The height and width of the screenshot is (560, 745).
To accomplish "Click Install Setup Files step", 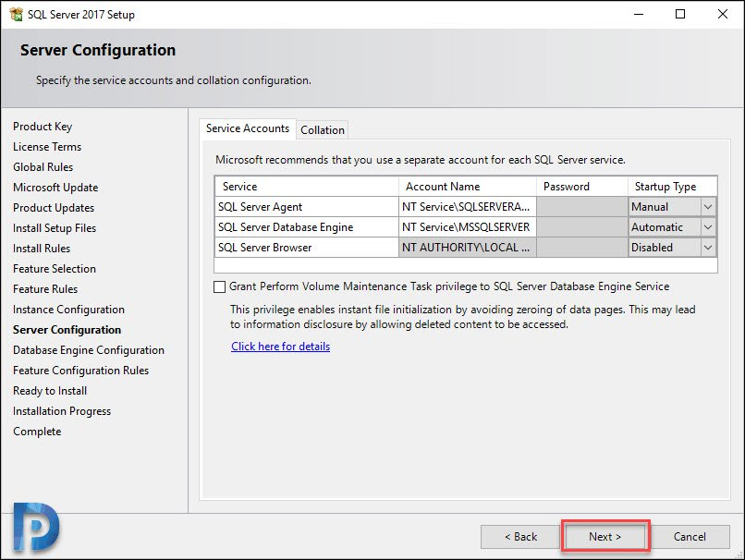I will pos(55,228).
